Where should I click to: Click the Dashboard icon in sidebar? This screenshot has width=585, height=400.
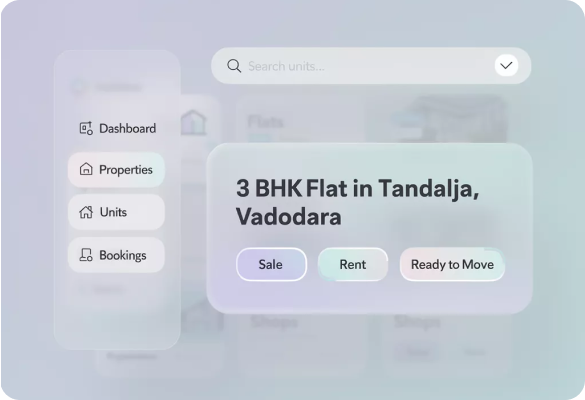86,128
